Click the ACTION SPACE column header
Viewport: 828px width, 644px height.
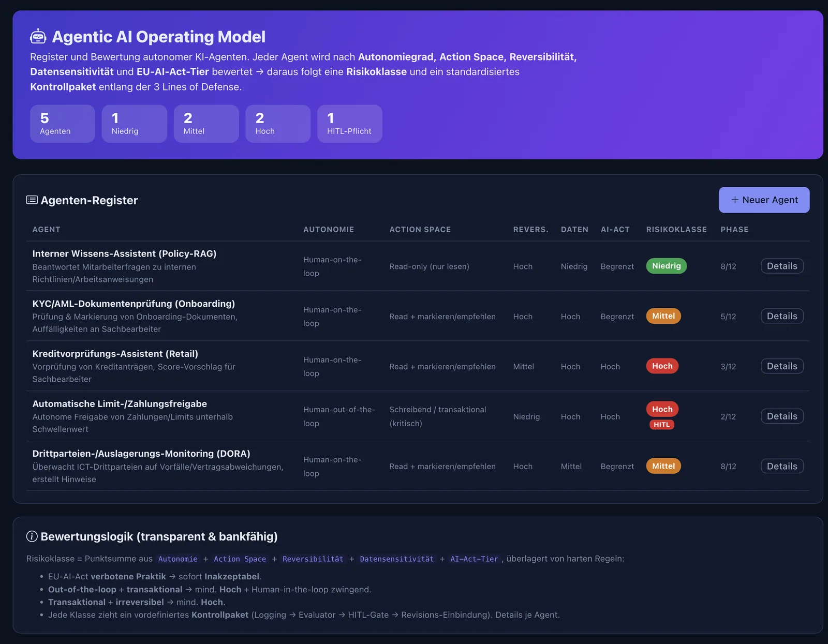(x=420, y=229)
